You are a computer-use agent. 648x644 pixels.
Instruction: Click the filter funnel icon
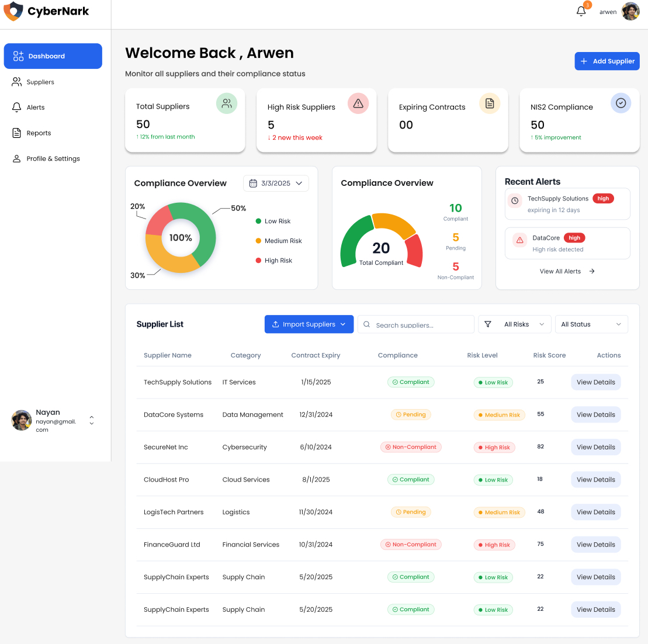488,324
